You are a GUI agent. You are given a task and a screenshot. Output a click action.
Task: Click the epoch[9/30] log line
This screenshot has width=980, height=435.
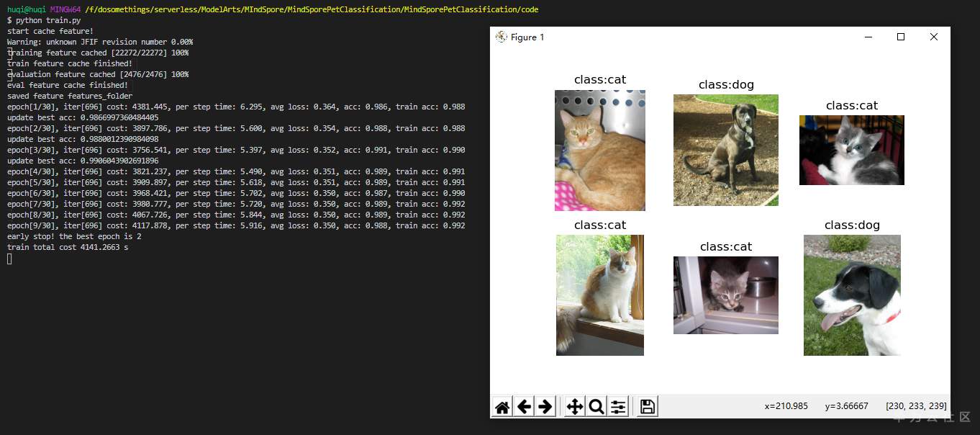236,225
